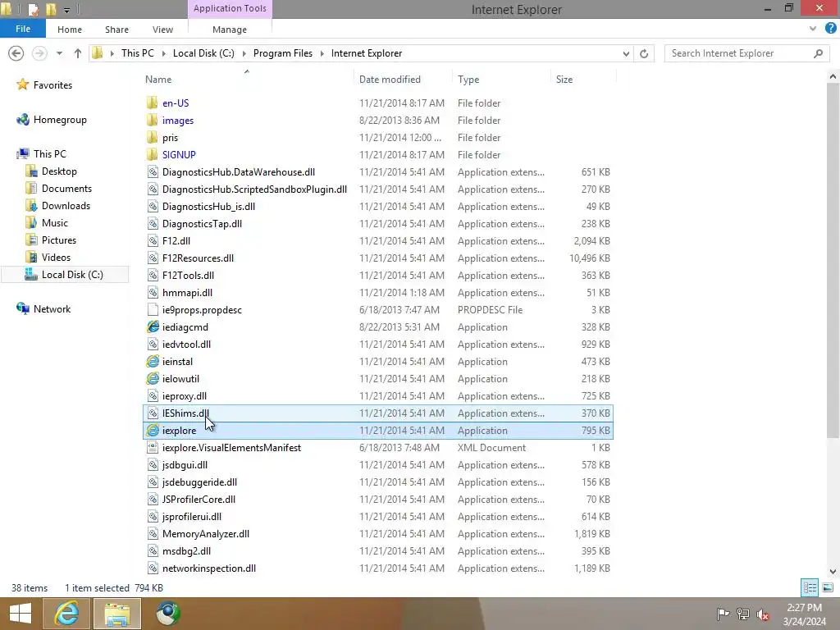Click the Application Tools contextual tab
The image size is (840, 630).
click(x=230, y=8)
